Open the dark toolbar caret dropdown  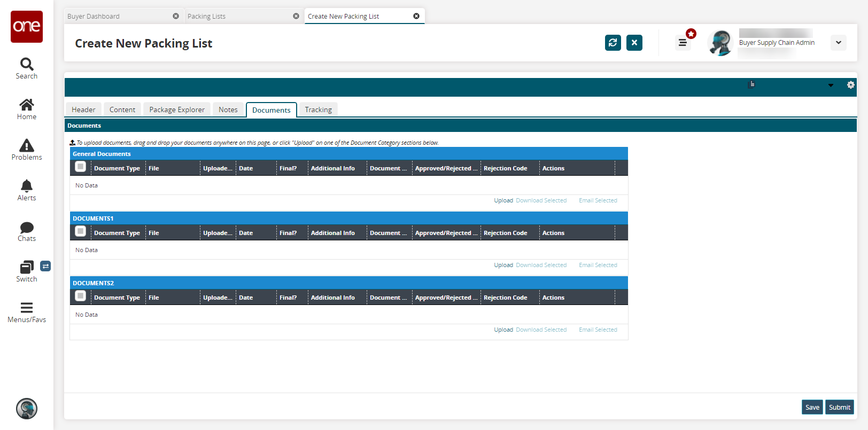831,85
